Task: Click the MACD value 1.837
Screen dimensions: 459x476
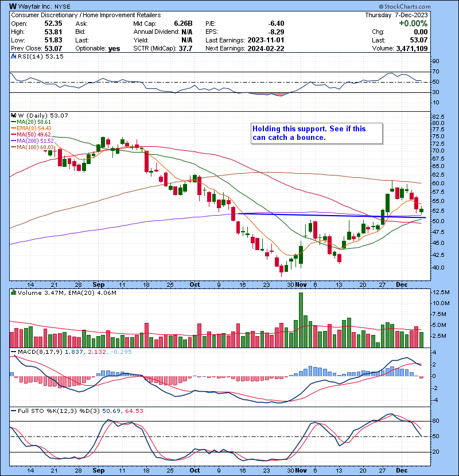Action: coord(74,352)
